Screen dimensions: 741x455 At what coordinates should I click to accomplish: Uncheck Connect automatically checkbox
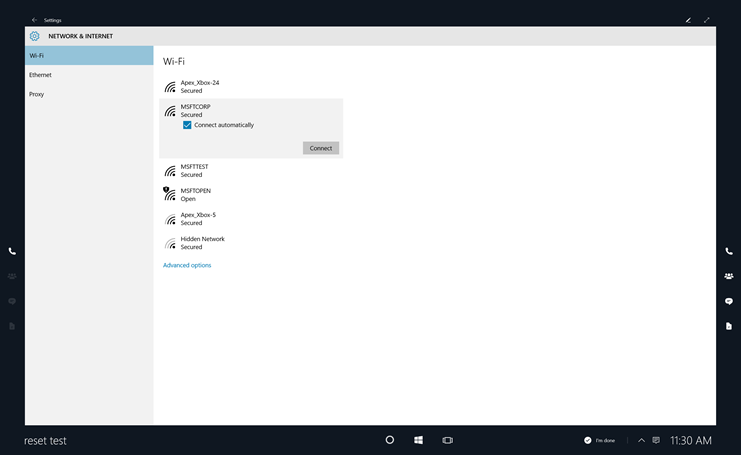(187, 125)
